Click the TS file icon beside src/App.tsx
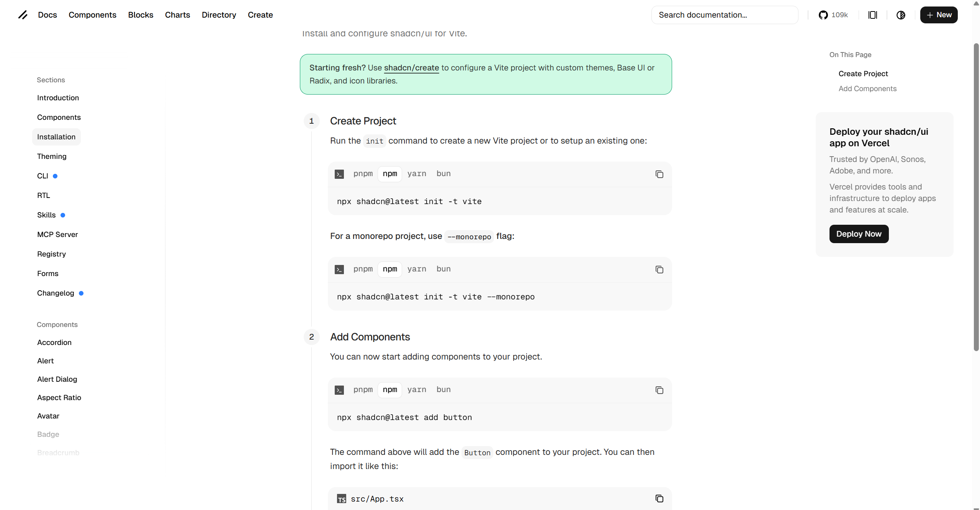The width and height of the screenshot is (980, 510). click(x=341, y=499)
